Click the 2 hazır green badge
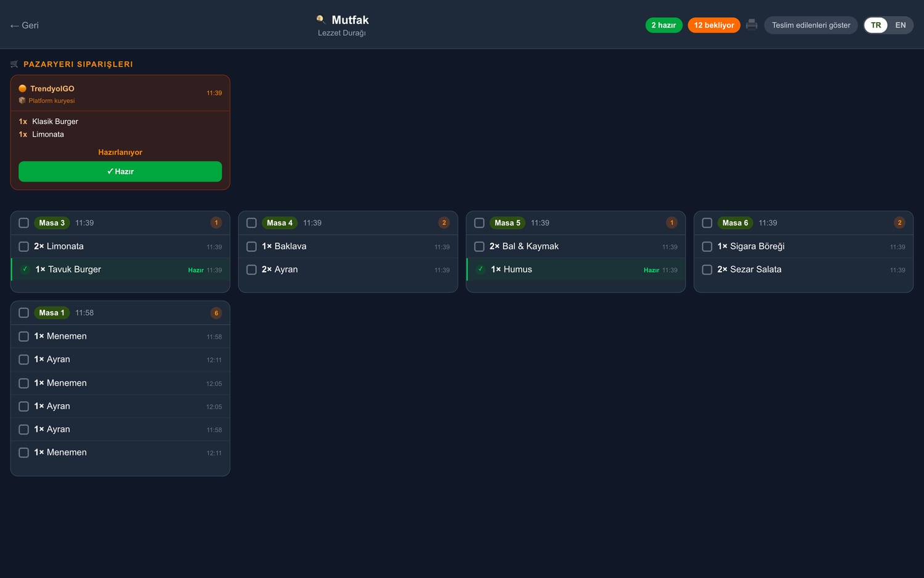 663,25
